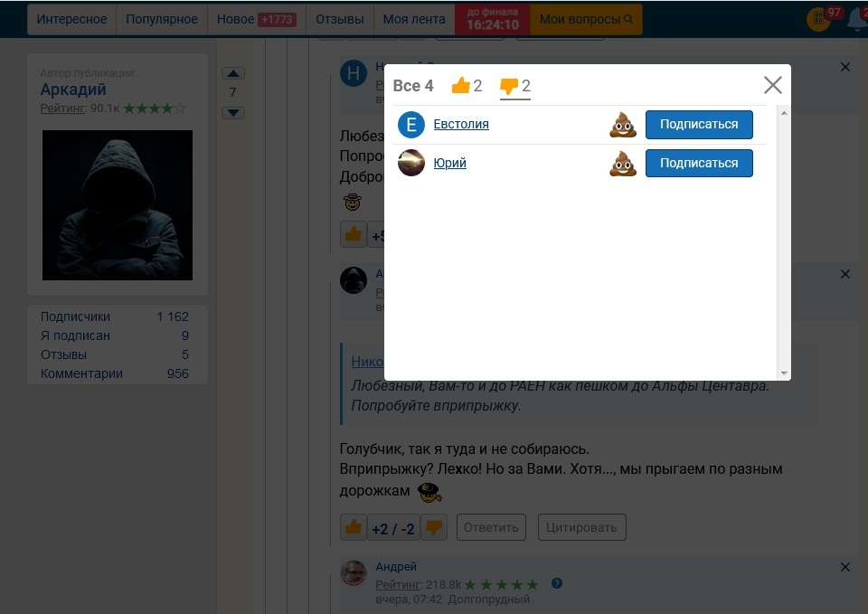Show the 'Все 4' votes tab
The height and width of the screenshot is (614, 868).
click(413, 86)
